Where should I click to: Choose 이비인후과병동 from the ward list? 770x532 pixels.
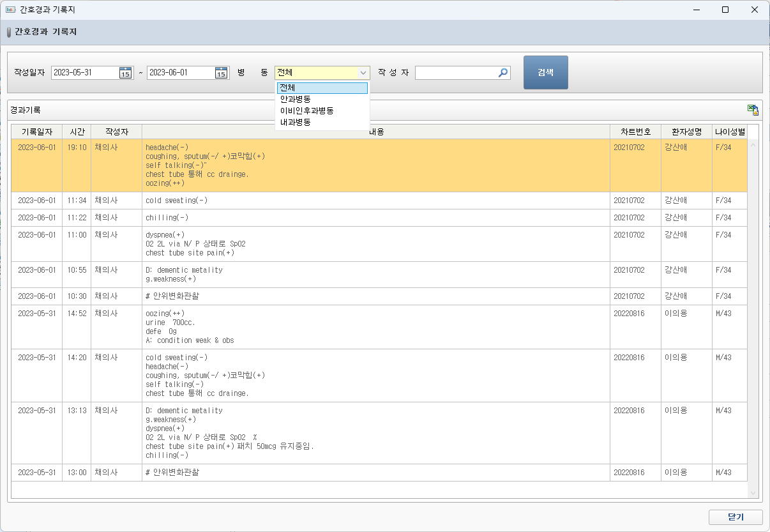pyautogui.click(x=306, y=110)
